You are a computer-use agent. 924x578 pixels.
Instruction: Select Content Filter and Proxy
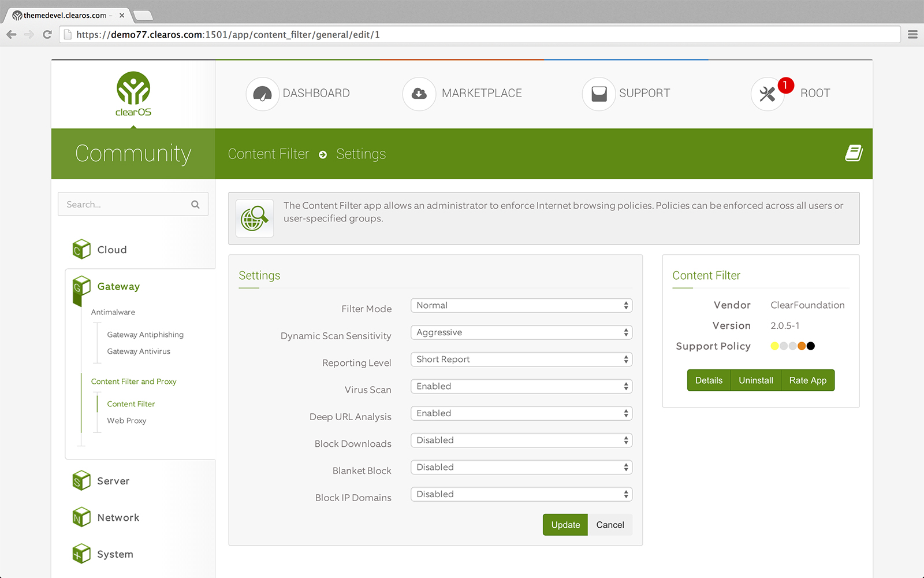pos(133,381)
